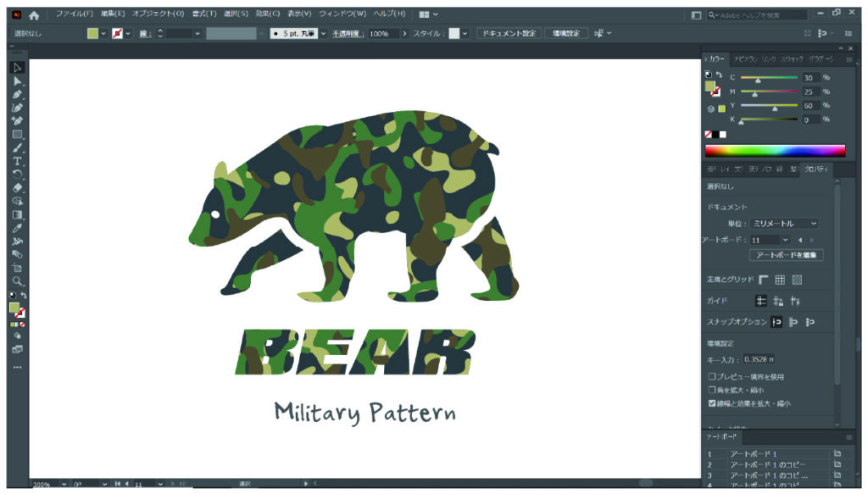Image resolution: width=868 pixels, height=494 pixels.
Task: Open the 効果(C) menu
Action: pyautogui.click(x=267, y=14)
